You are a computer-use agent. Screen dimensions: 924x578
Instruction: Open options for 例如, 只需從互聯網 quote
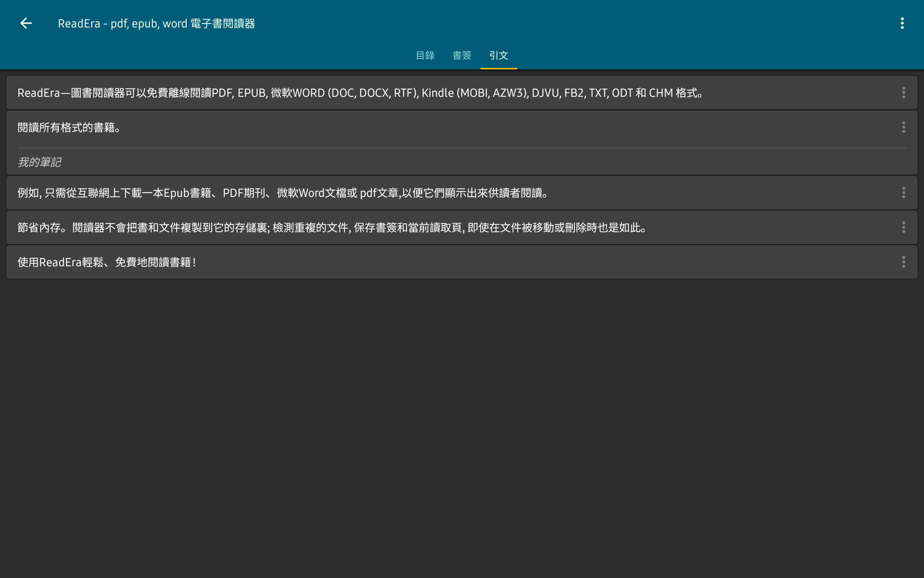point(903,193)
